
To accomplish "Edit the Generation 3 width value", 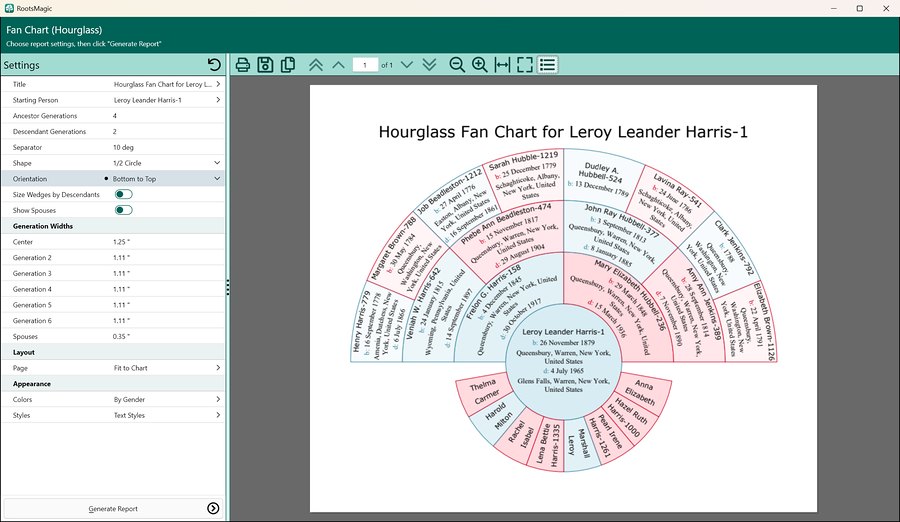I will click(121, 273).
